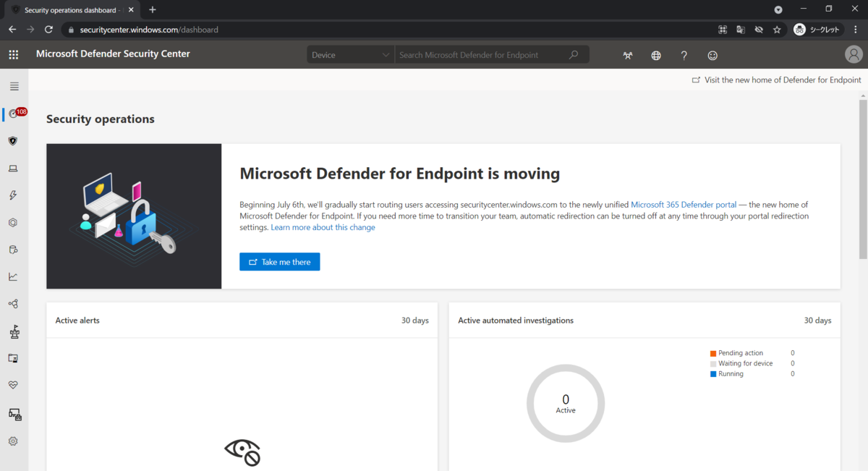Image resolution: width=868 pixels, height=471 pixels.
Task: Click the translate page icon
Action: pos(741,30)
